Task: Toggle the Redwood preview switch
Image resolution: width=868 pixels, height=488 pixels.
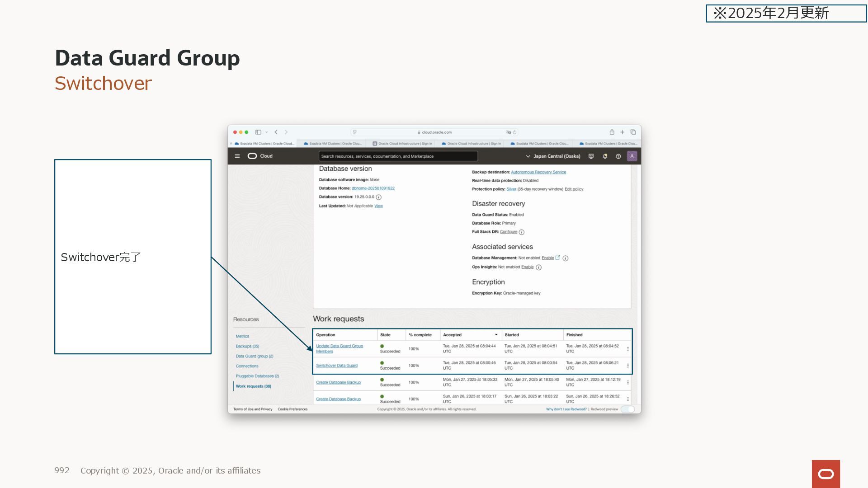Action: click(x=627, y=409)
